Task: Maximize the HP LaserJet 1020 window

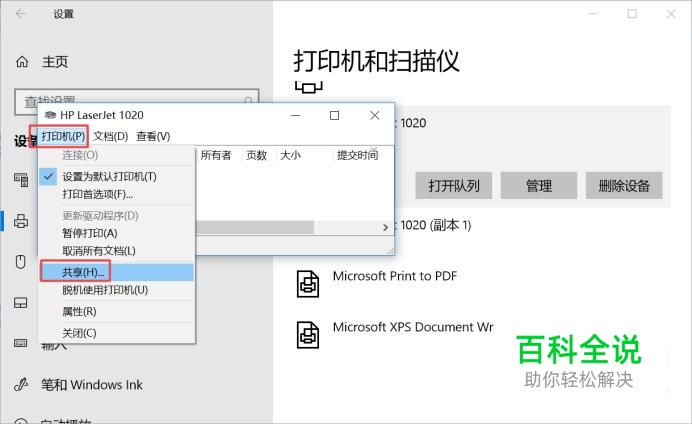Action: pyautogui.click(x=335, y=116)
